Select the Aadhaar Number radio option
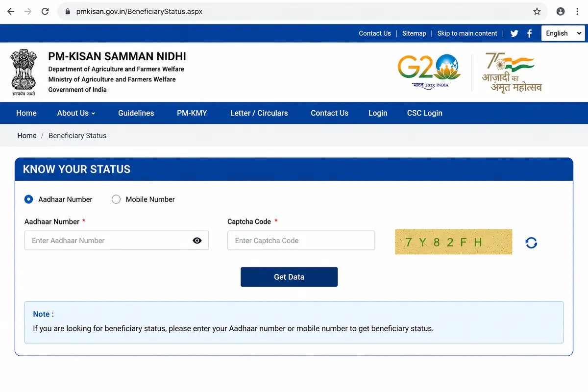Screen dimensions: 588x392 point(29,199)
